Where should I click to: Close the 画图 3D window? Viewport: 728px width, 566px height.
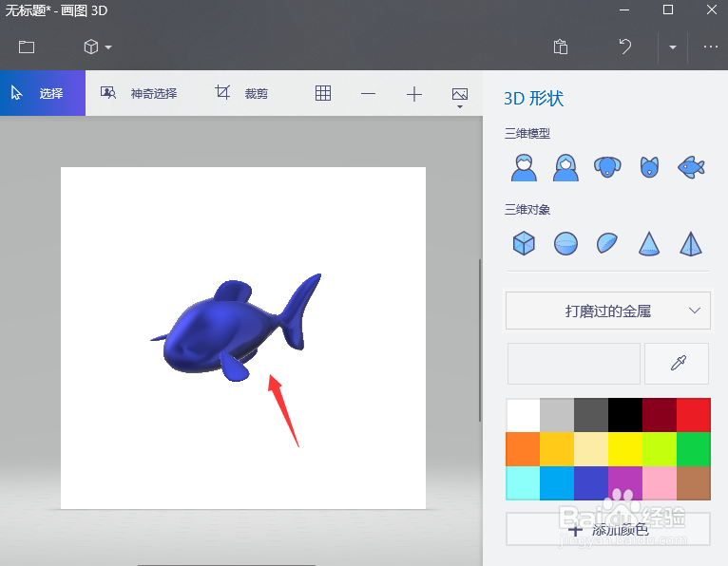click(x=711, y=9)
